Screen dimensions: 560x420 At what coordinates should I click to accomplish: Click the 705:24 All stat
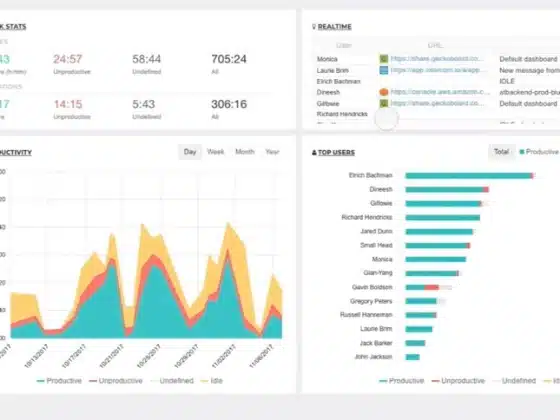[x=229, y=59]
